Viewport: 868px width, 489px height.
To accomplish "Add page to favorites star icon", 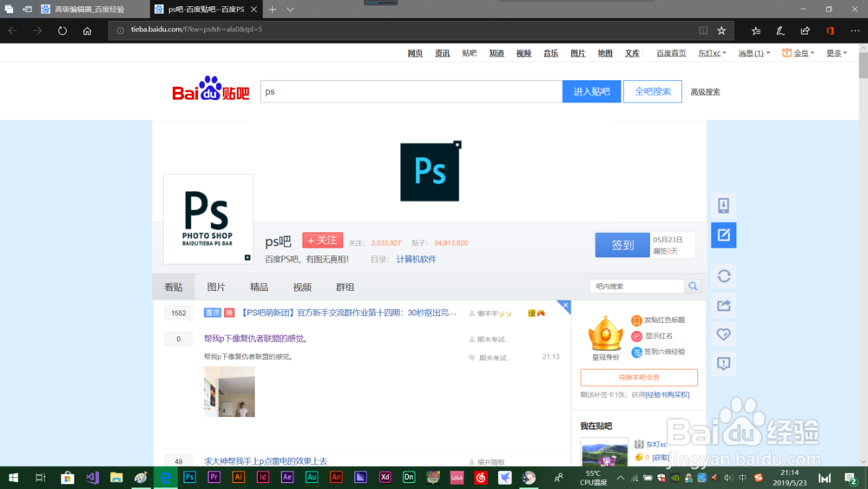I will pyautogui.click(x=721, y=30).
